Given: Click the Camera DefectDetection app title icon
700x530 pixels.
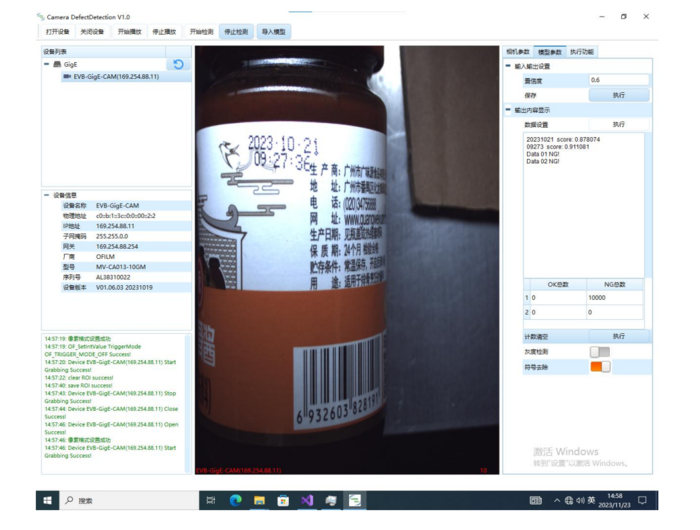Looking at the screenshot, I should click(41, 17).
